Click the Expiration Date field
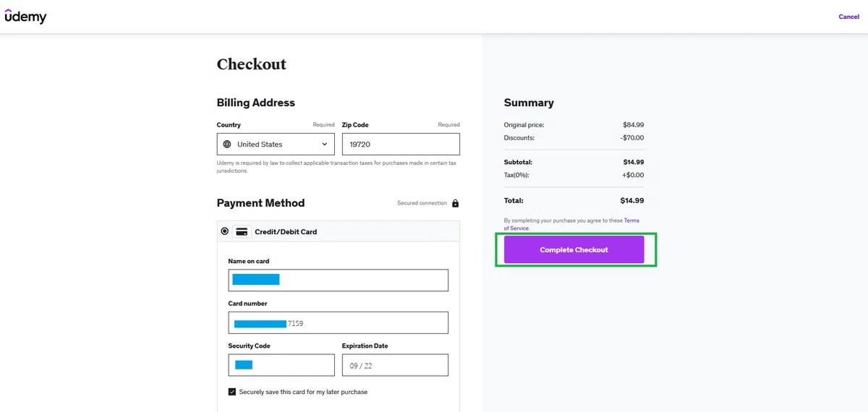The image size is (868, 412). pos(395,365)
